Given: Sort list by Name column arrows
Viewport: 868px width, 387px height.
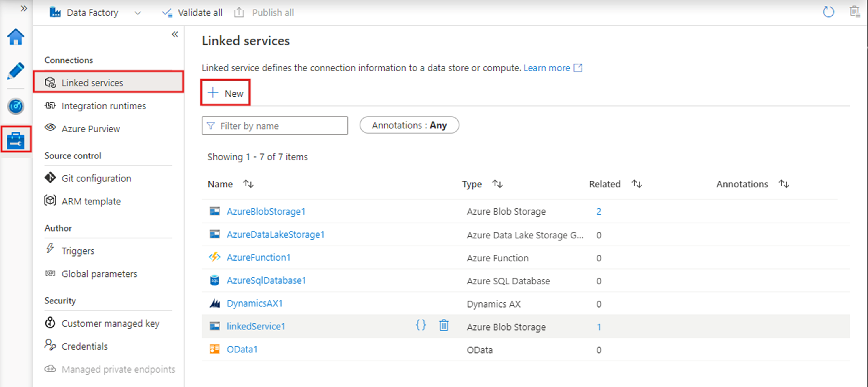Looking at the screenshot, I should (x=248, y=184).
